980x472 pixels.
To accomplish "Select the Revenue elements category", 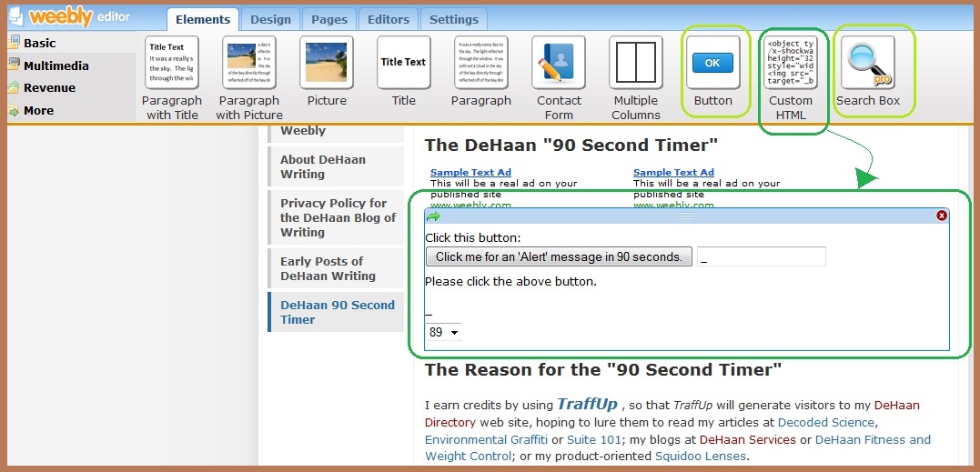I will click(x=41, y=88).
